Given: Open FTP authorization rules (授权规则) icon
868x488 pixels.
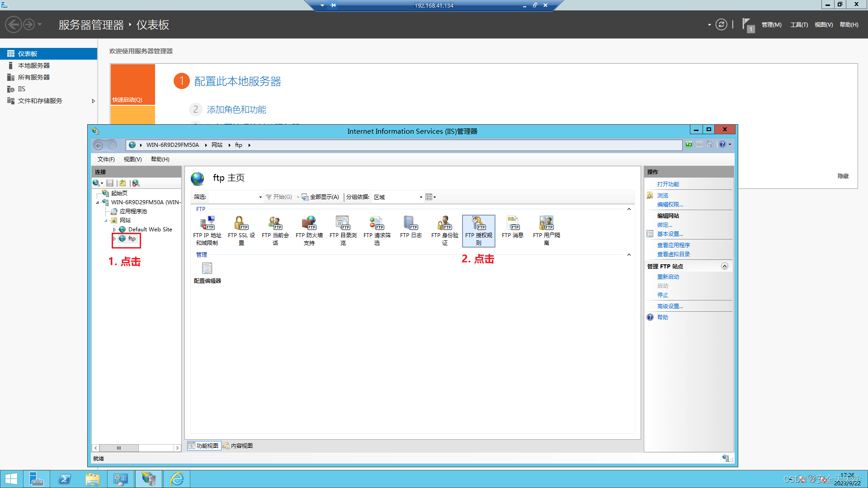Looking at the screenshot, I should 479,231.
